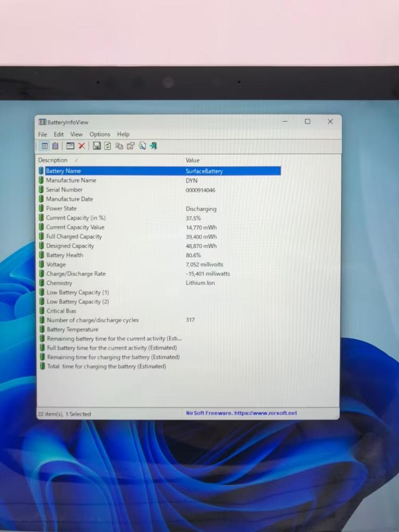
Task: Refresh battery data with the refresh icon
Action: click(108, 146)
